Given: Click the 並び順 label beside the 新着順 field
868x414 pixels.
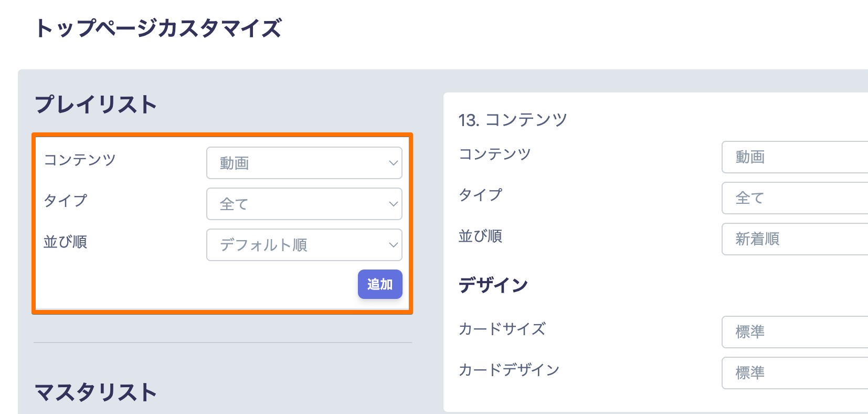Looking at the screenshot, I should (x=480, y=236).
